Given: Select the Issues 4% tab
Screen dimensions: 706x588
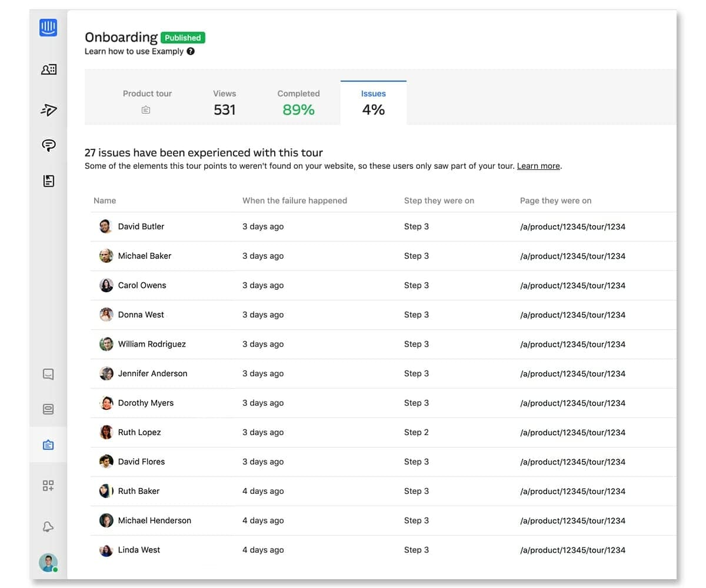Looking at the screenshot, I should pos(374,102).
